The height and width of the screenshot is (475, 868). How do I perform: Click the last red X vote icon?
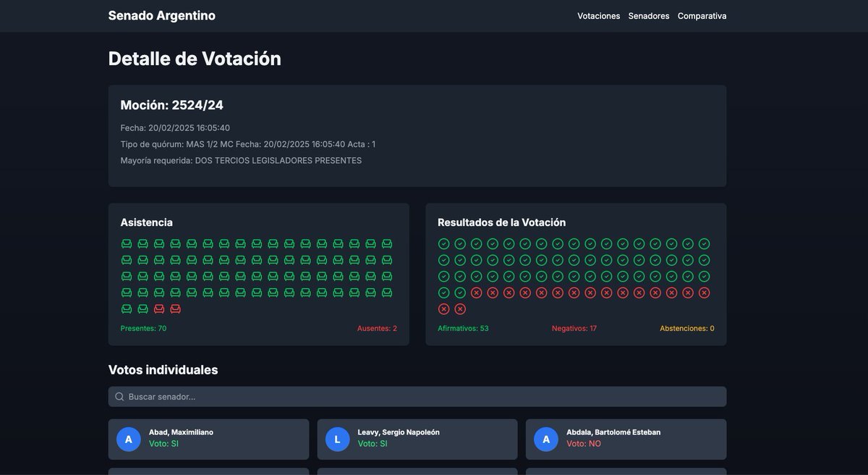(x=460, y=309)
